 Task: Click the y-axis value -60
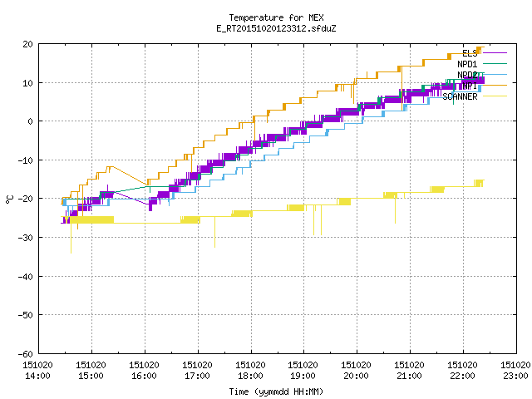pos(26,354)
